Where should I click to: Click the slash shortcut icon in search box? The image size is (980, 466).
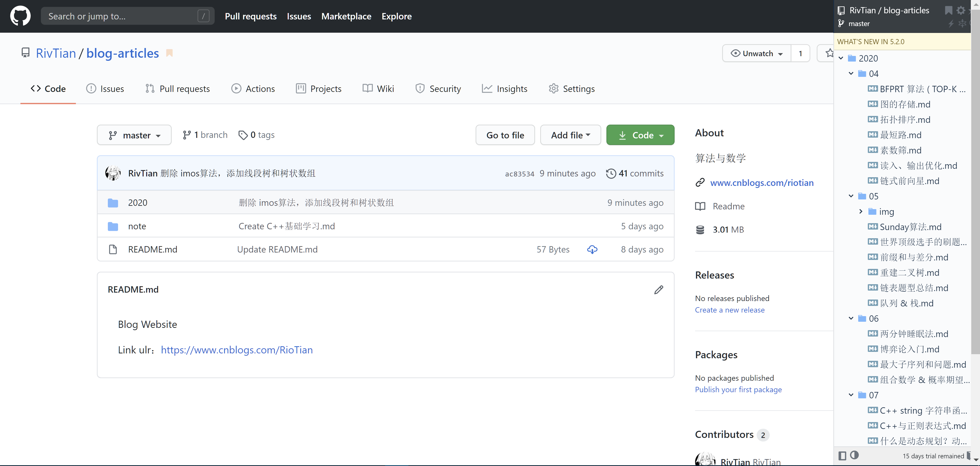click(203, 16)
